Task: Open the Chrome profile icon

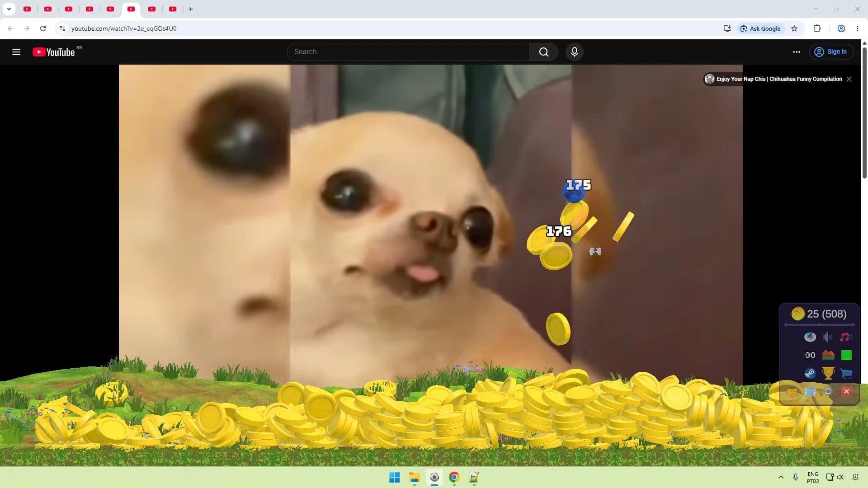Action: coord(841,28)
